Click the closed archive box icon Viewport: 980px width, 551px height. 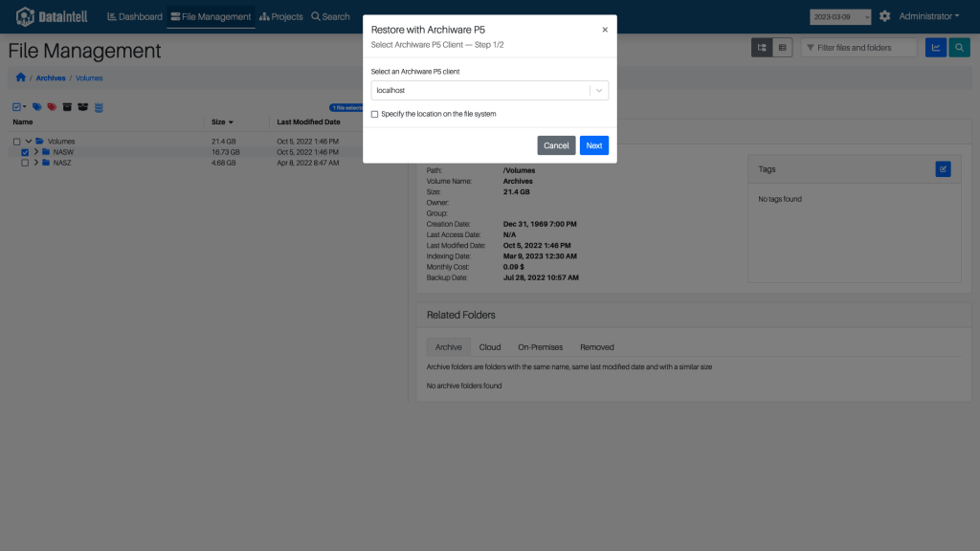click(67, 107)
